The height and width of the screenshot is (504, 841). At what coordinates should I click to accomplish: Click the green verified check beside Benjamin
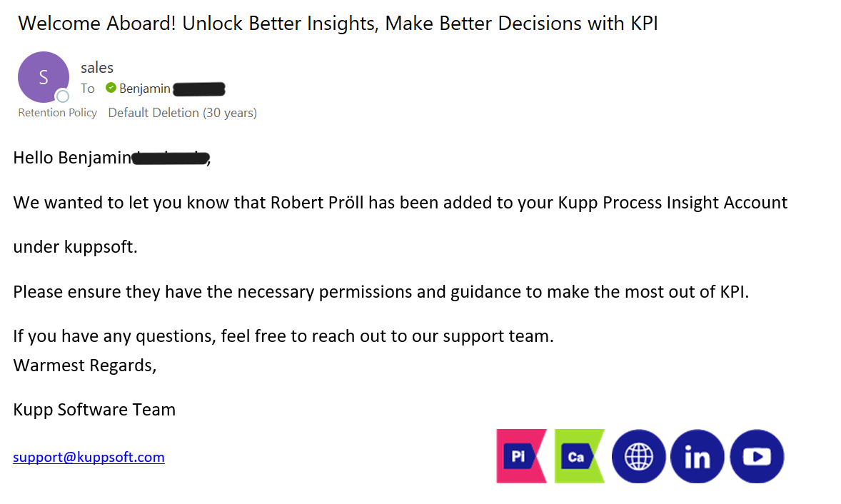tap(111, 88)
